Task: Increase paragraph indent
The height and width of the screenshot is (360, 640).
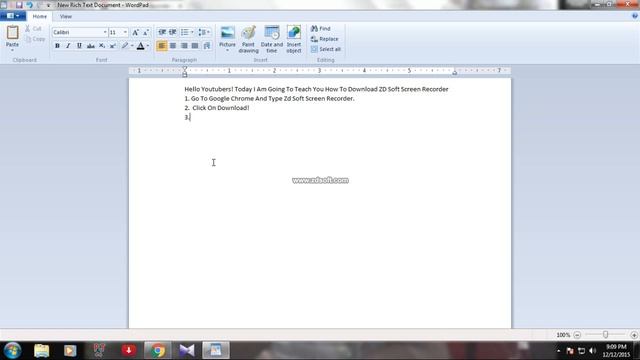Action: 173,32
